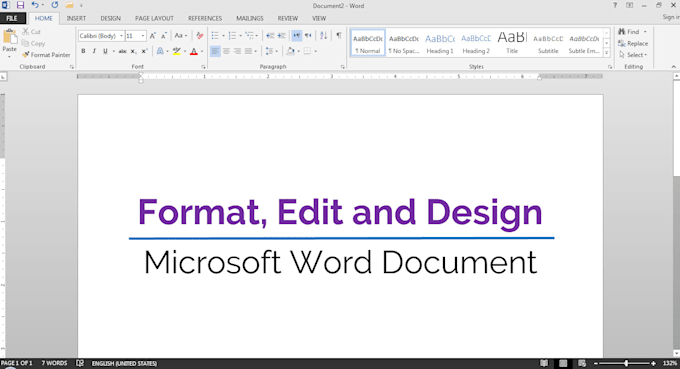Open the font name dropdown
Image resolution: width=680 pixels, height=369 pixels.
click(x=121, y=36)
